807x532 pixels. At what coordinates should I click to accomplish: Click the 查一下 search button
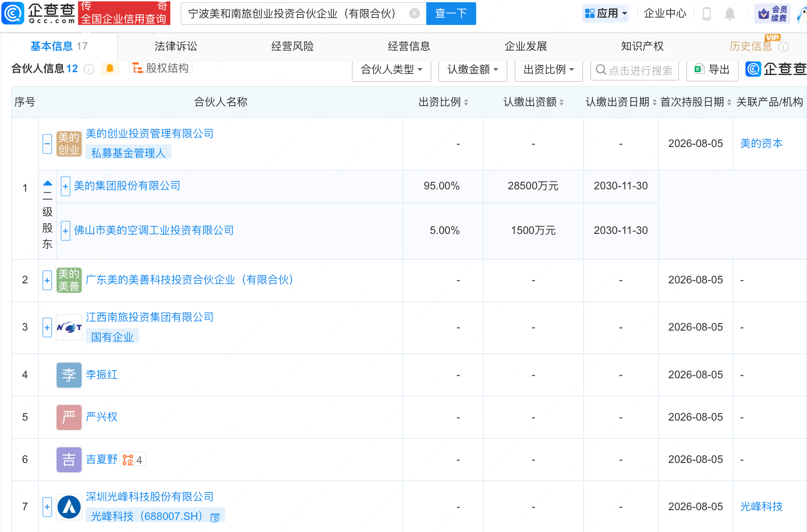451,13
